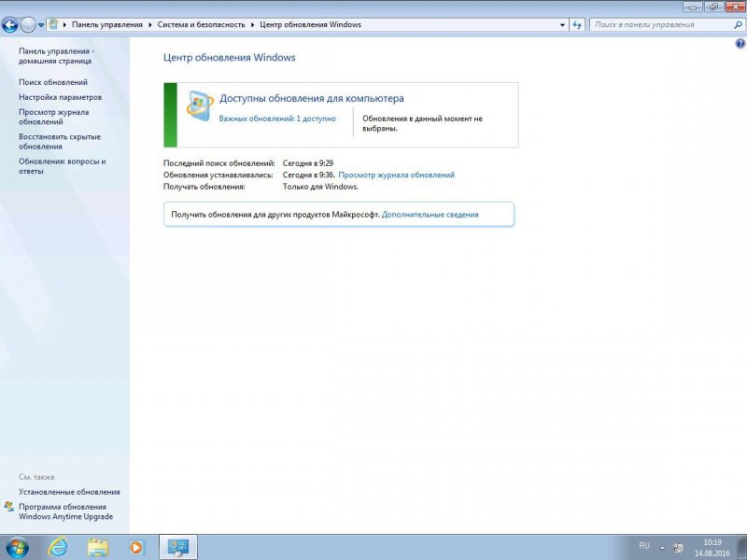Screen dimensions: 747x560
Task: Open 'Обновления: вопросы и ответы' link
Action: 63,166
